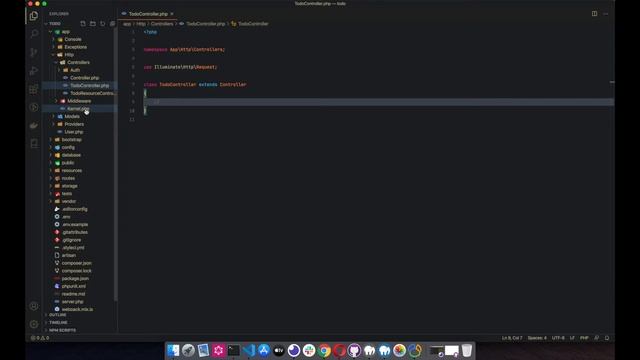This screenshot has width=640, height=360.
Task: Open Terminal from the Dock
Action: click(233, 350)
